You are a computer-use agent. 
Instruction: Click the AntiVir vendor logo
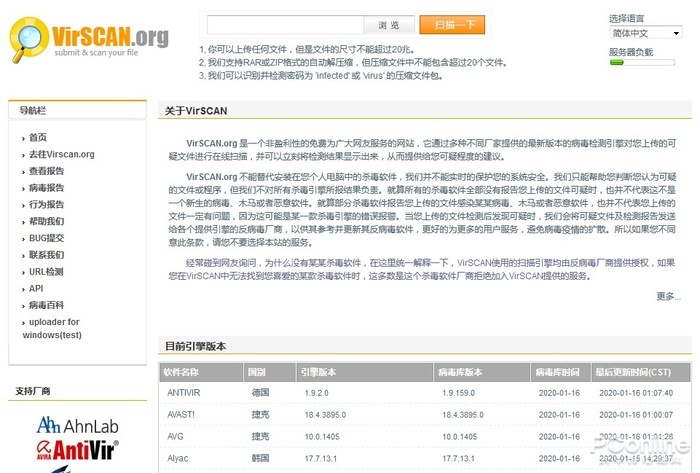pyautogui.click(x=77, y=449)
